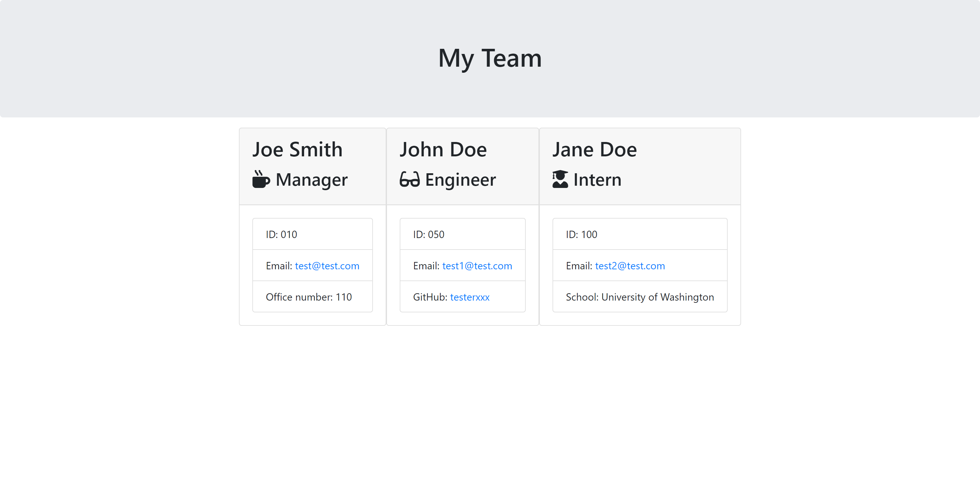The image size is (980, 485).
Task: Click the Joe Smith card header
Action: 298,149
